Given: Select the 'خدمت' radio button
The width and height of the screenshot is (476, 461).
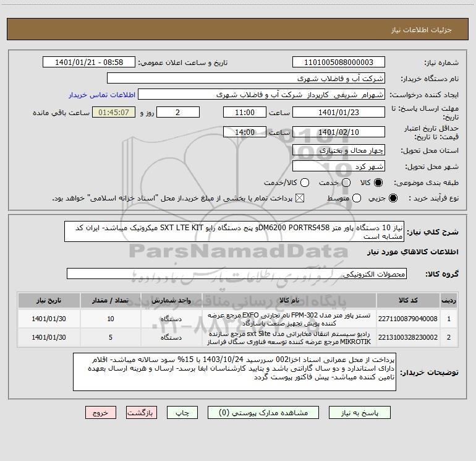Looking at the screenshot, I should coord(346,183).
